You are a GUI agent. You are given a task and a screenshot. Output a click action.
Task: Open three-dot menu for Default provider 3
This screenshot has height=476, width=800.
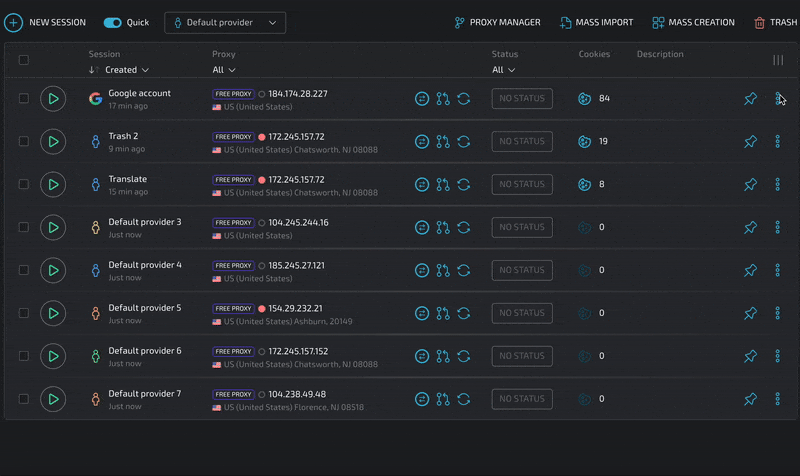[778, 228]
